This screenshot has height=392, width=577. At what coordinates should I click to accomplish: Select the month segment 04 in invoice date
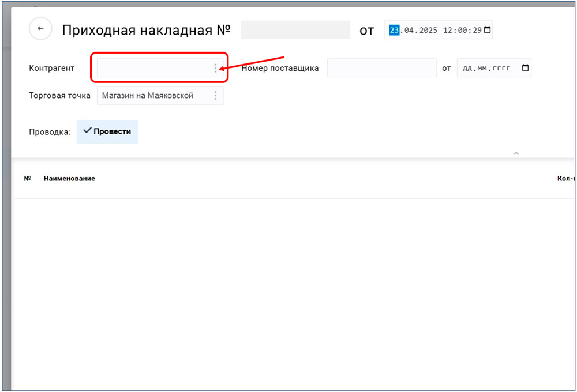pos(407,30)
